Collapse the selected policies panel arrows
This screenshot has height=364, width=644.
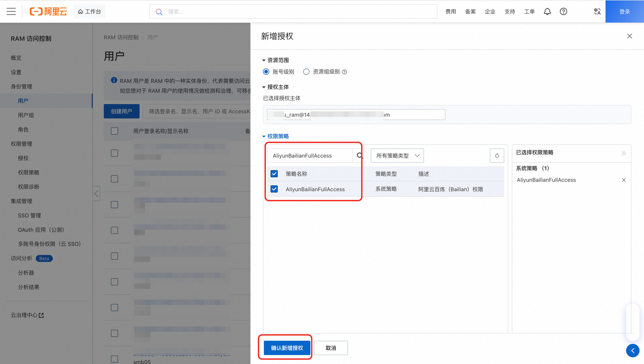[624, 153]
